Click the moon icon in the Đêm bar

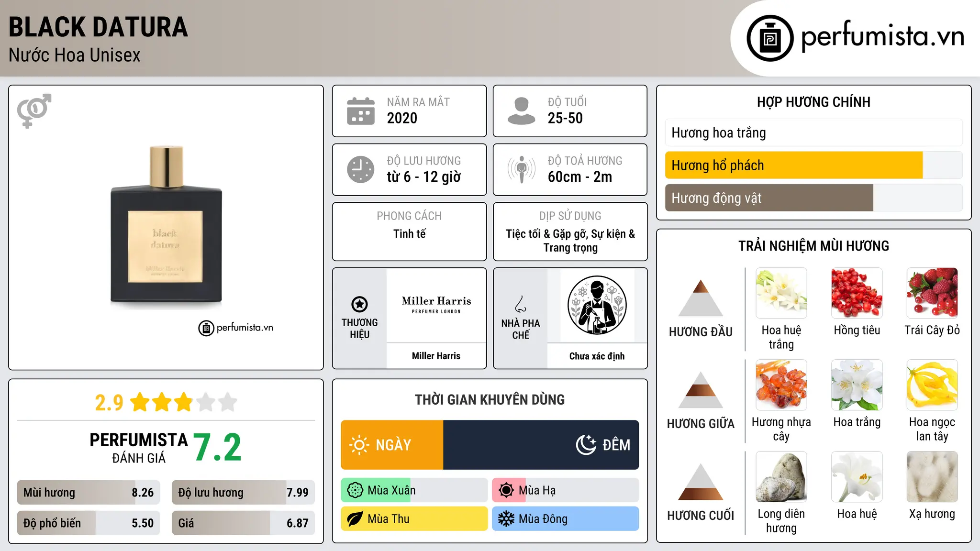click(x=586, y=445)
